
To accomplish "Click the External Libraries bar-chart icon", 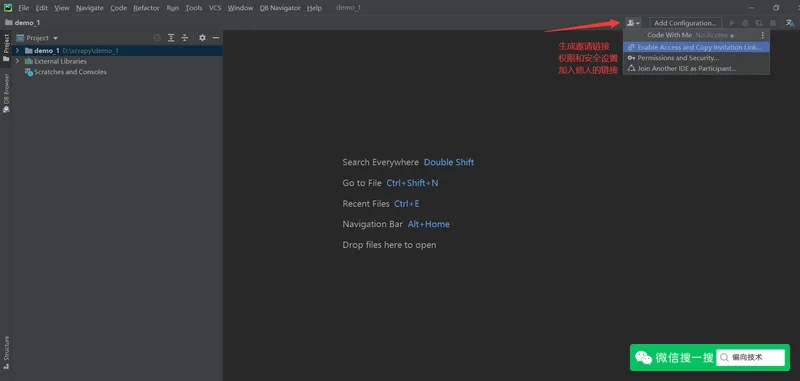I will click(x=29, y=61).
